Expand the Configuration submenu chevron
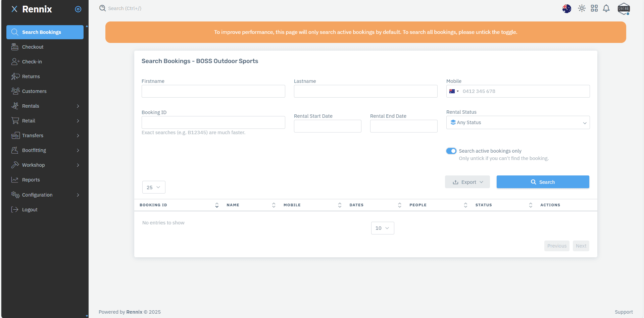This screenshot has width=644, height=318. click(x=78, y=195)
